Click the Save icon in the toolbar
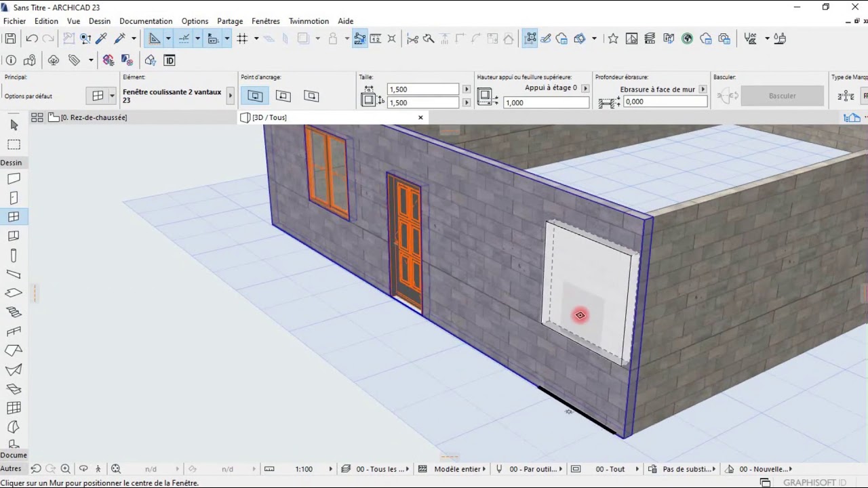 tap(10, 39)
